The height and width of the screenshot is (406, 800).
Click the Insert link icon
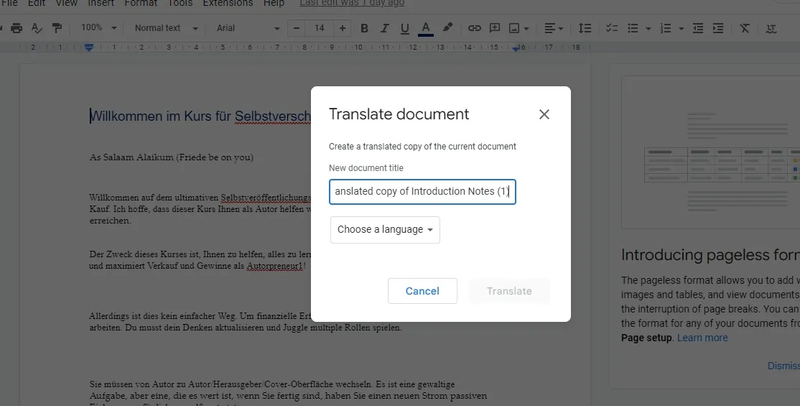[474, 28]
